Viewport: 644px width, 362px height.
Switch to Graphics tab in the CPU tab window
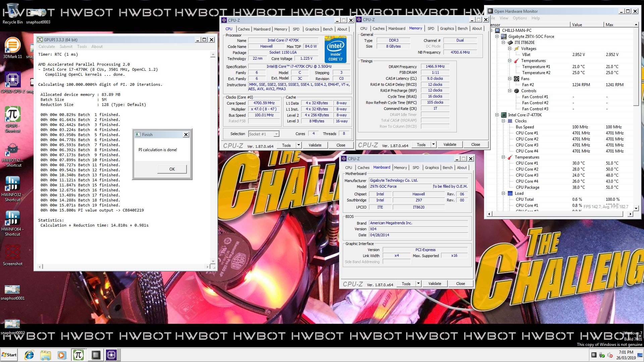click(312, 29)
